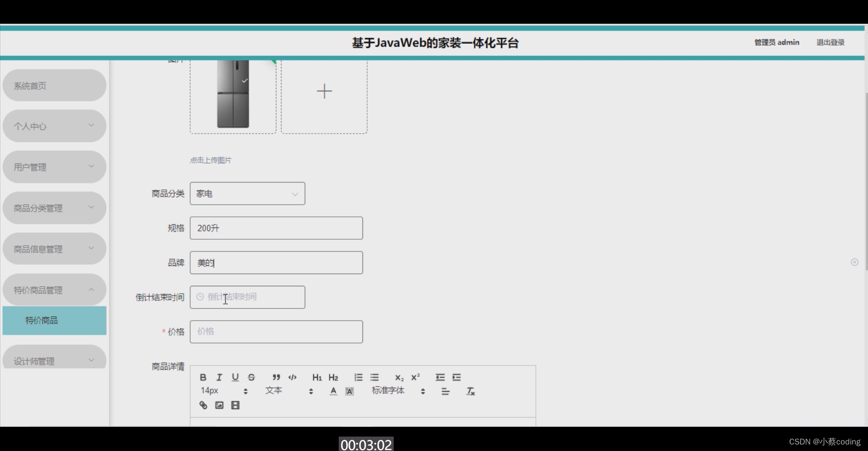Expand the 商品信息管理 sidebar menu
Image resolution: width=868 pixels, height=451 pixels.
[55, 249]
